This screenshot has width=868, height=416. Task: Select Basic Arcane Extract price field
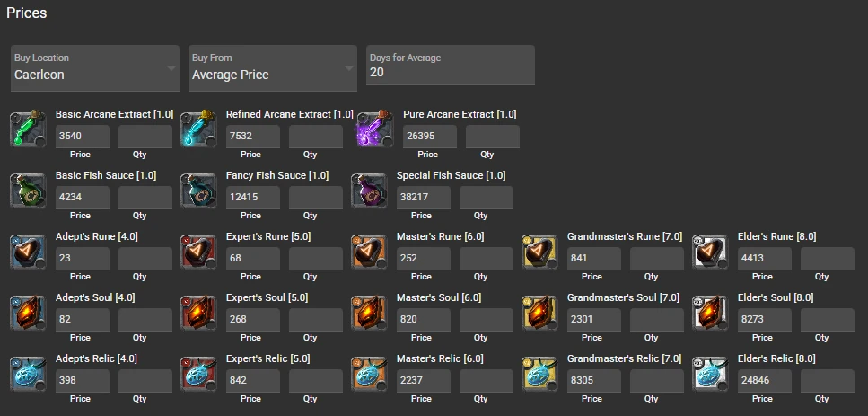tap(82, 137)
